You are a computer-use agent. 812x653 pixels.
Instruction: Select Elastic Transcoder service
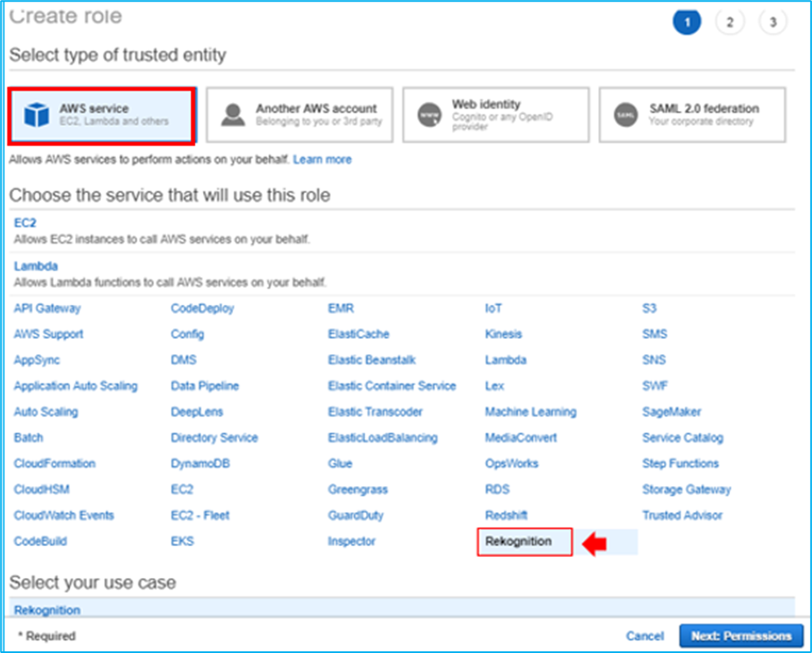tap(375, 412)
